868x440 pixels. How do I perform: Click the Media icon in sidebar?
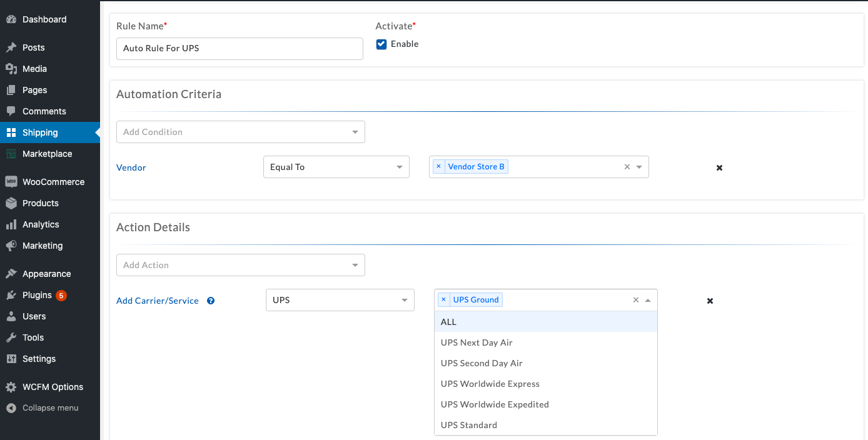pyautogui.click(x=11, y=69)
